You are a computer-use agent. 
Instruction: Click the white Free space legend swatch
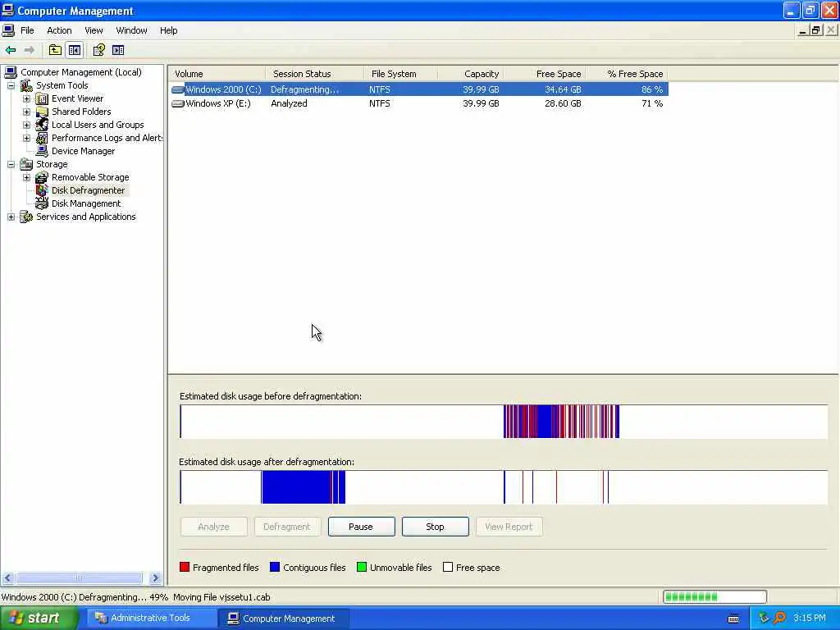click(x=448, y=567)
